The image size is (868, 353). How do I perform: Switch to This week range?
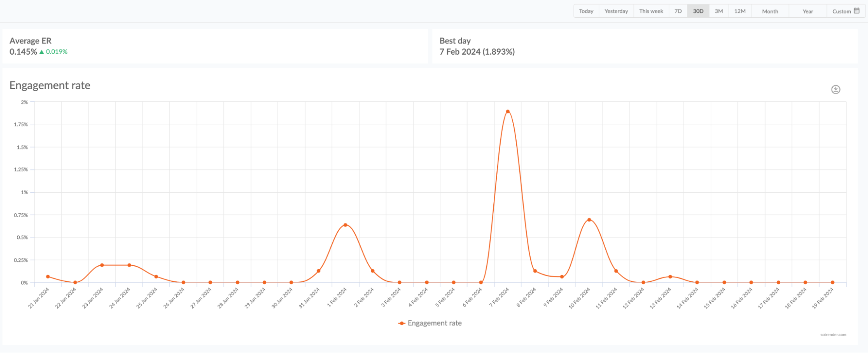tap(651, 11)
